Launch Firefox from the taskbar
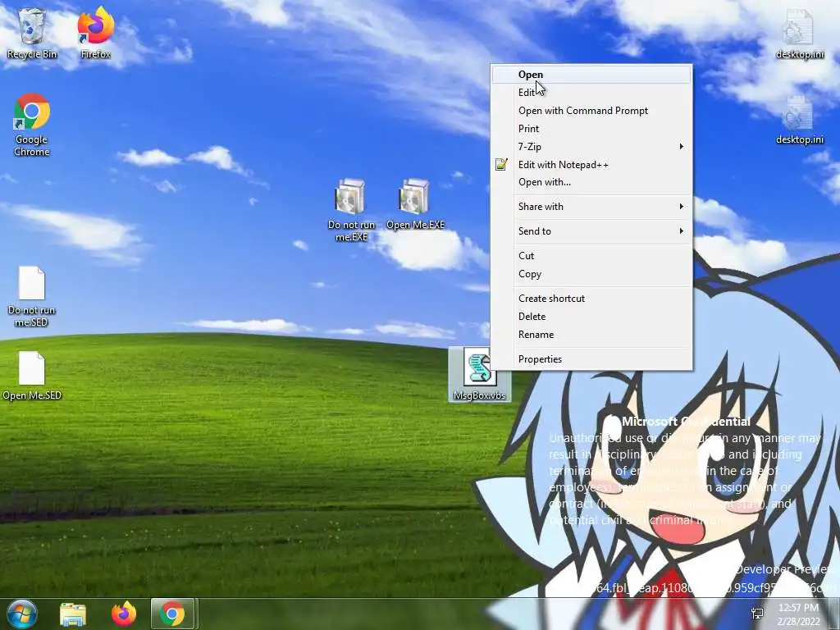Image resolution: width=840 pixels, height=630 pixels. point(123,614)
